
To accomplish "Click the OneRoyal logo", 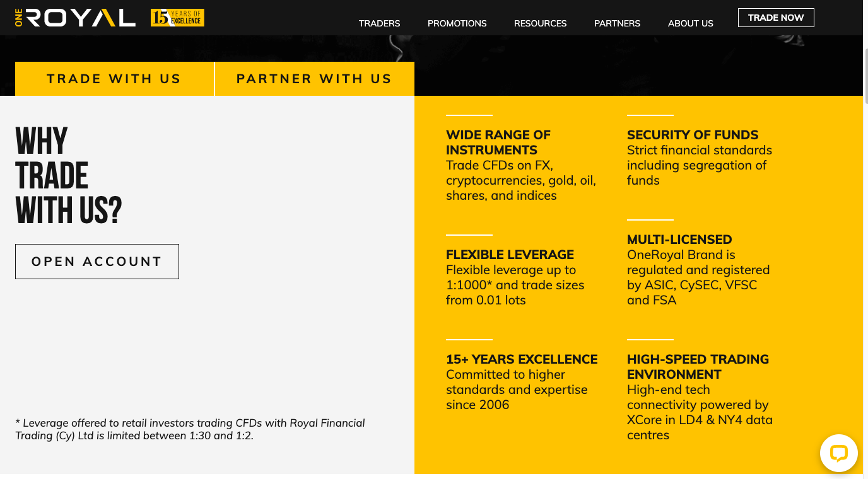I will (x=75, y=18).
